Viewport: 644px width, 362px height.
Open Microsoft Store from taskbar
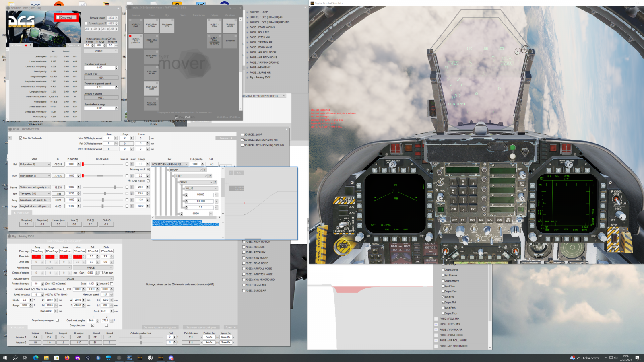point(57,358)
